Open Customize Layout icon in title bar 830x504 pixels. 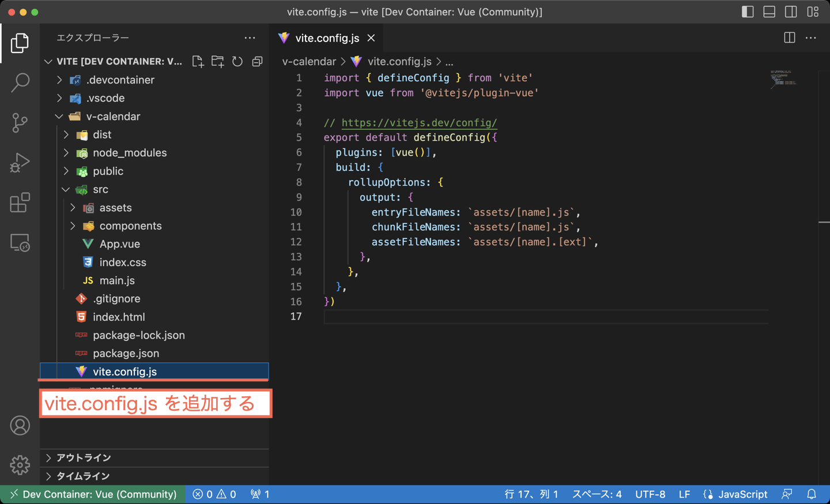(813, 12)
